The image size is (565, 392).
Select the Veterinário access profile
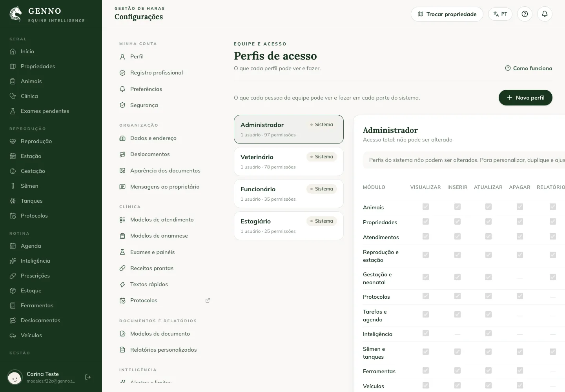289,162
